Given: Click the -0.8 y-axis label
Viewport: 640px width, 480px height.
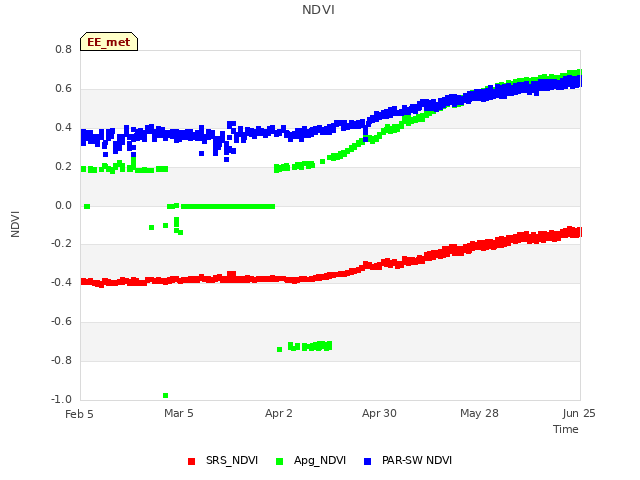Looking at the screenshot, I should [x=61, y=360].
